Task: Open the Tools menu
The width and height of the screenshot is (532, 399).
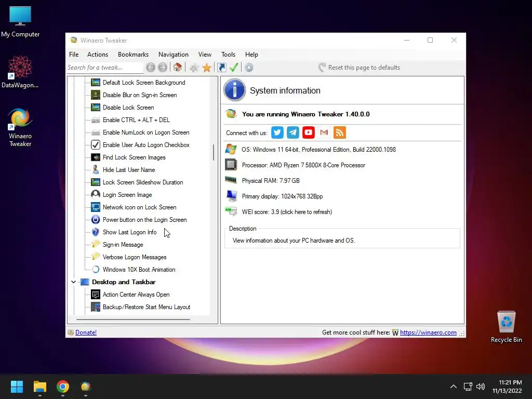Action: pyautogui.click(x=229, y=54)
